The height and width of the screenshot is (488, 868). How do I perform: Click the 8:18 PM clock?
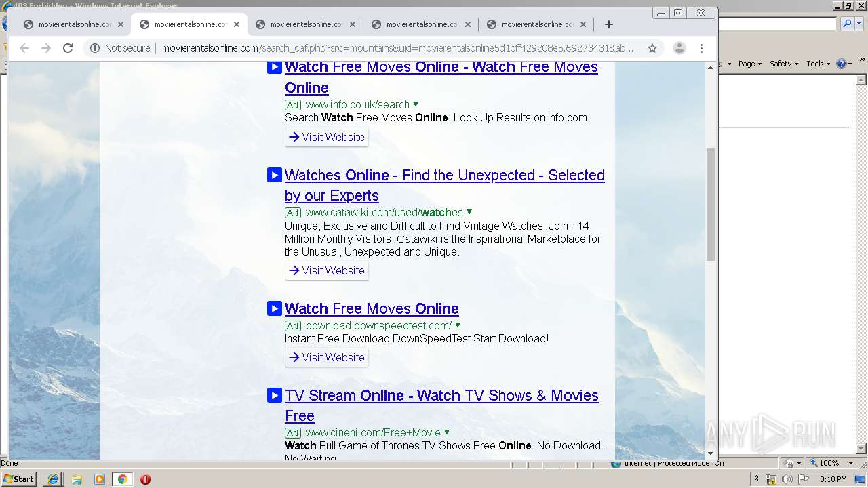(x=833, y=479)
